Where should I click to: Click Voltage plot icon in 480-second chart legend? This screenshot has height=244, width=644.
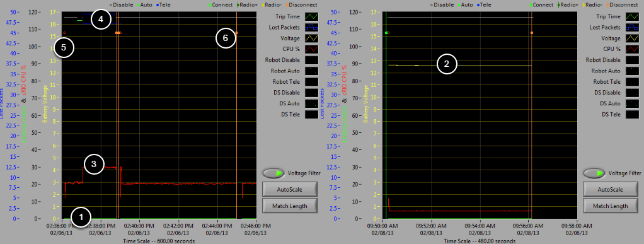(633, 38)
